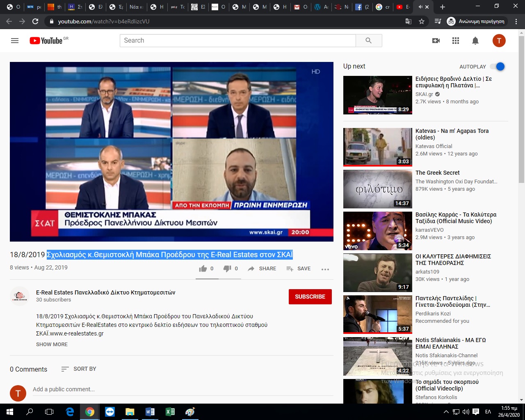Bookmark this page with the star

[422, 21]
